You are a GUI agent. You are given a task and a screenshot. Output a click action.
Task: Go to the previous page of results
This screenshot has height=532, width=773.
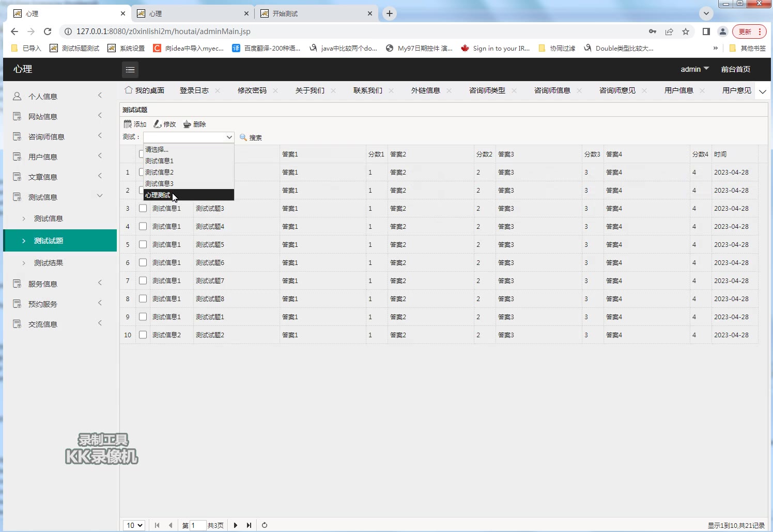pos(171,525)
